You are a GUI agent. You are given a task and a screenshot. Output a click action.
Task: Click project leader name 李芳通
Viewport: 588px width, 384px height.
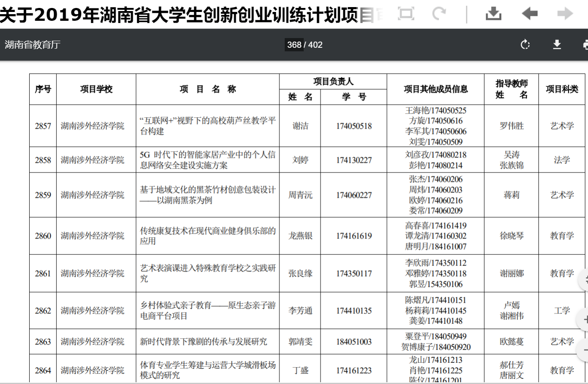point(301,311)
